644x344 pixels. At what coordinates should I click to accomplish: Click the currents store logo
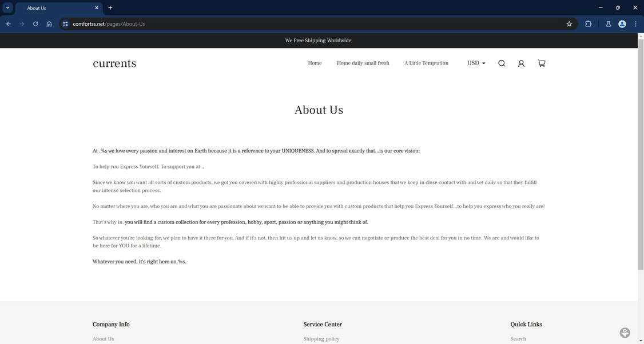pos(114,63)
